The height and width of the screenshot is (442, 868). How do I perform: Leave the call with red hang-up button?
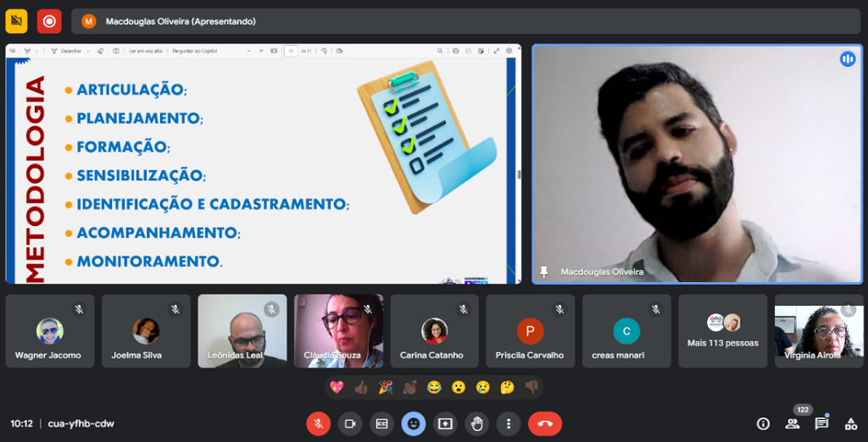(544, 423)
